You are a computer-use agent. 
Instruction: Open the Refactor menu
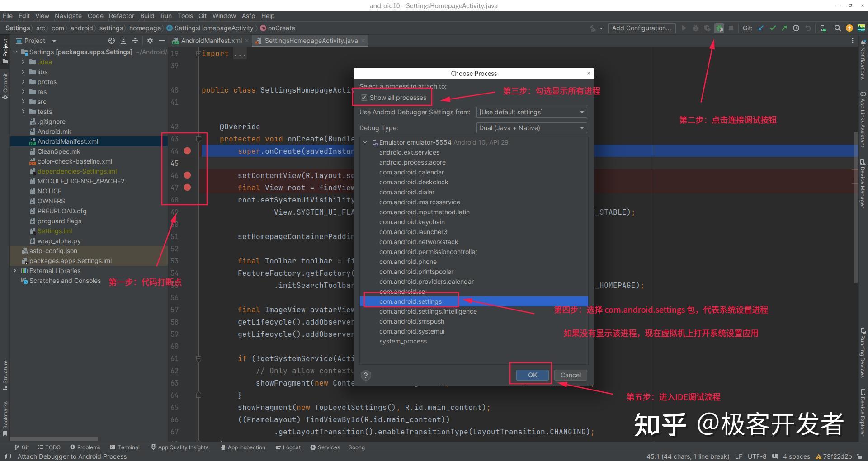click(x=121, y=16)
